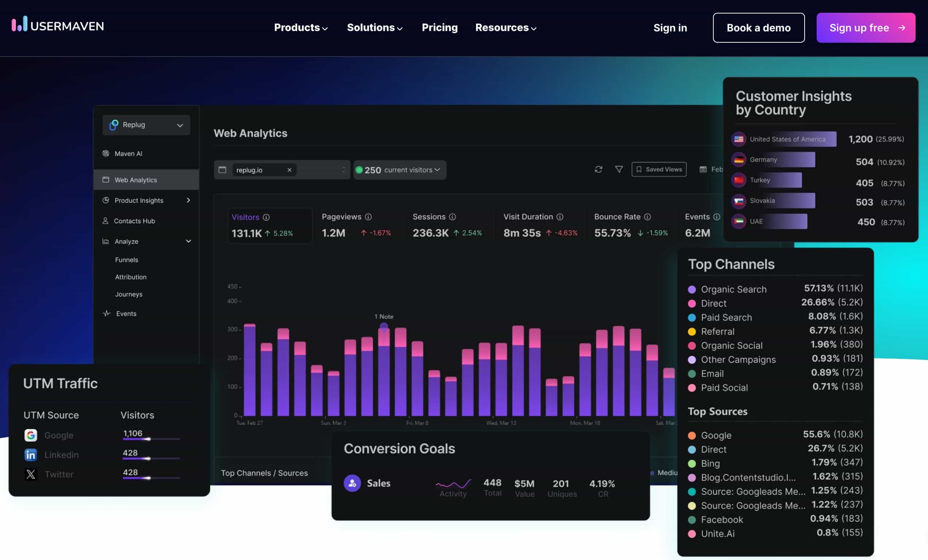
Task: Open Saved Views
Action: 659,169
